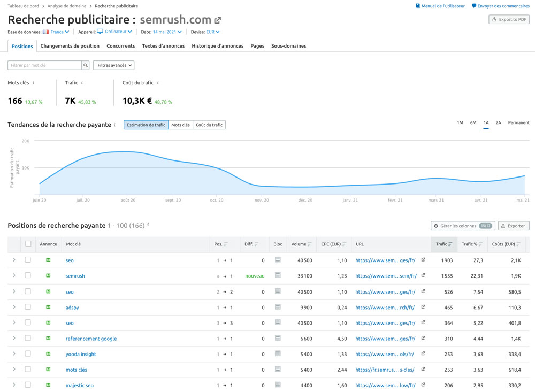Screen dimensions: 535x392
Task: Open the EUR currency dropdown
Action: (x=213, y=32)
